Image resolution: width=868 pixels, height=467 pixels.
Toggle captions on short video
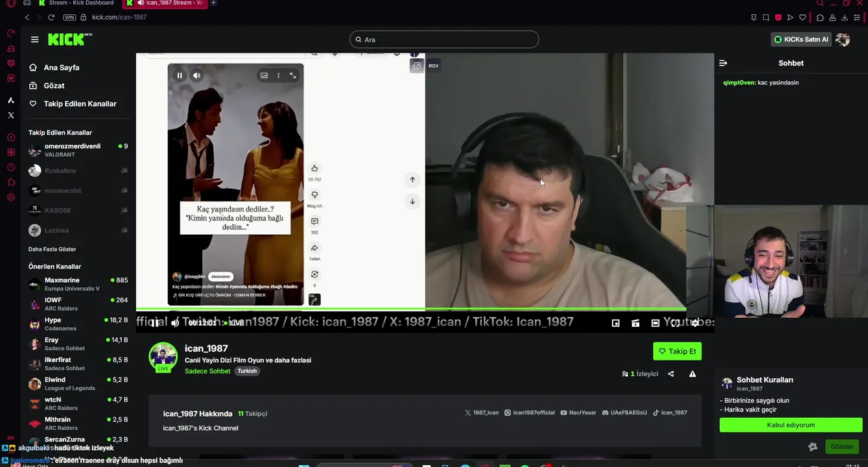pos(264,75)
